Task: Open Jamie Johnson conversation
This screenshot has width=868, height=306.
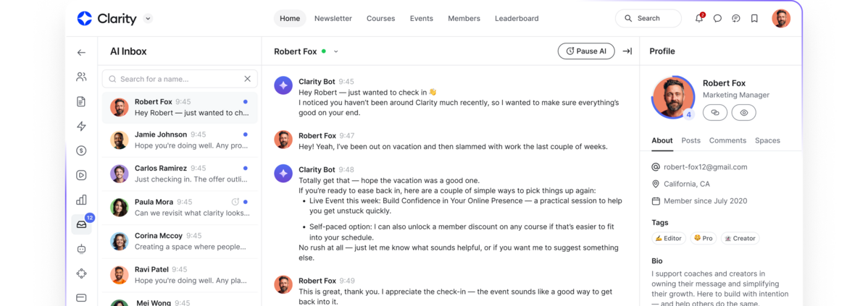Action: (x=180, y=140)
